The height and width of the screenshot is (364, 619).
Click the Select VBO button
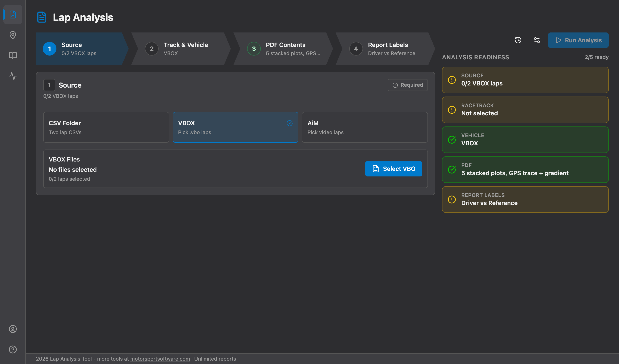tap(394, 169)
